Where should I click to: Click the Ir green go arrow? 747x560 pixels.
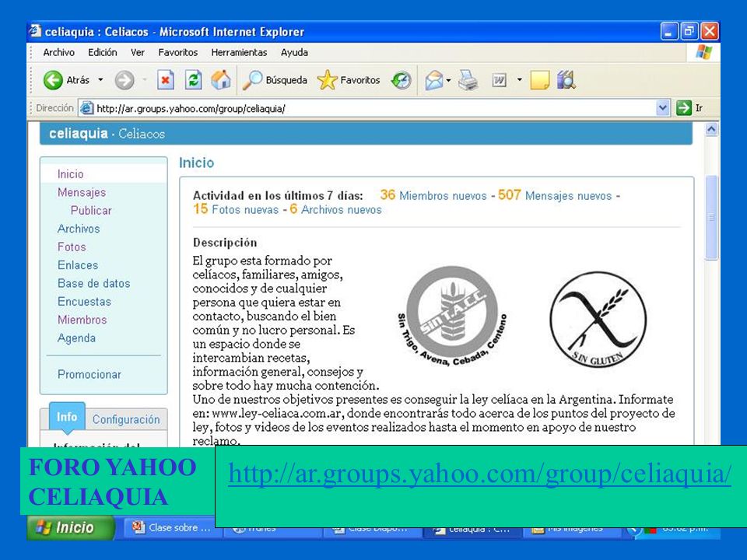pyautogui.click(x=684, y=108)
